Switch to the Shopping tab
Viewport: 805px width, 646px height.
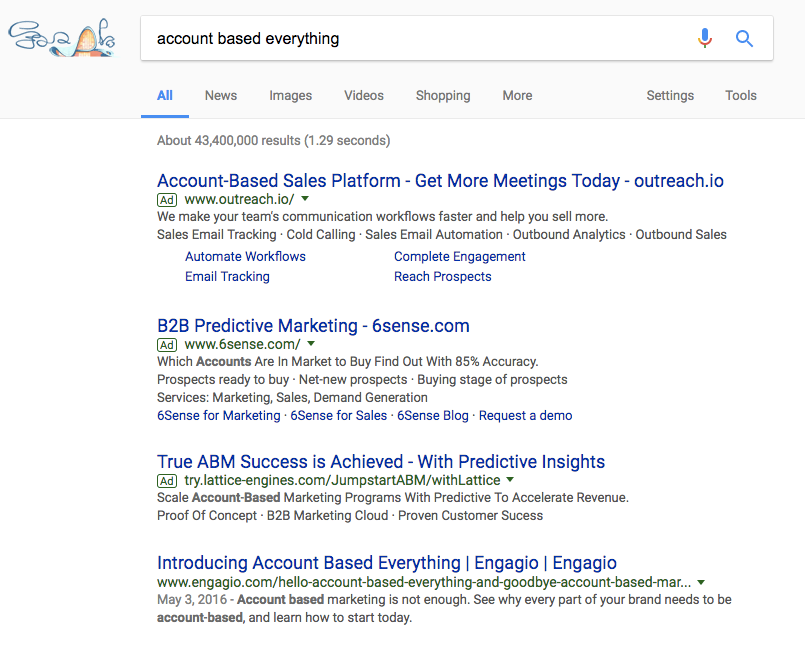(443, 96)
